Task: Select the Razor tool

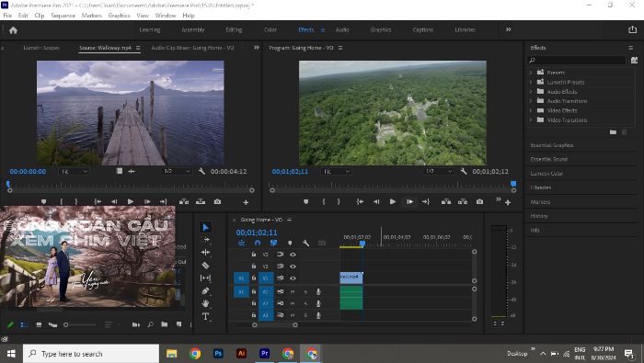Action: pos(206,266)
